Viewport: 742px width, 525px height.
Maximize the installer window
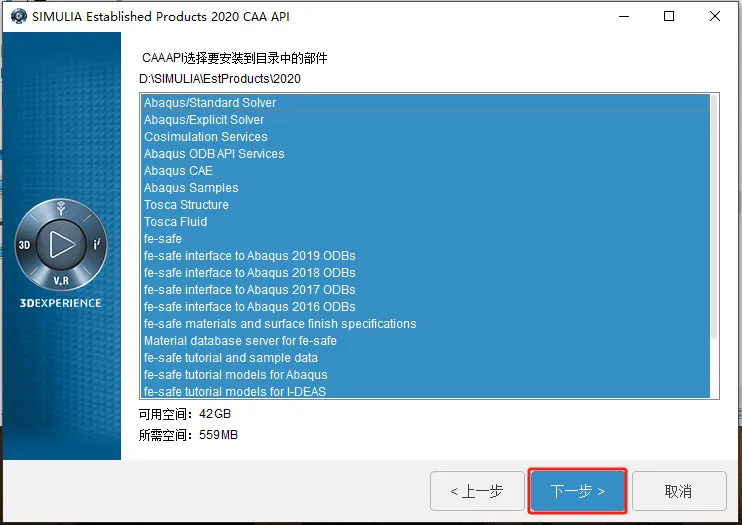pos(669,16)
